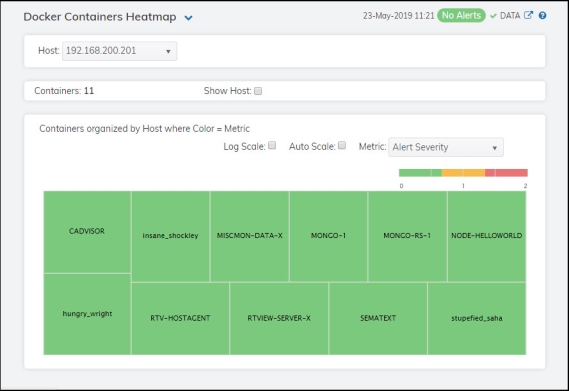The image size is (569, 391).
Task: Click the red section of color legend
Action: coord(506,173)
